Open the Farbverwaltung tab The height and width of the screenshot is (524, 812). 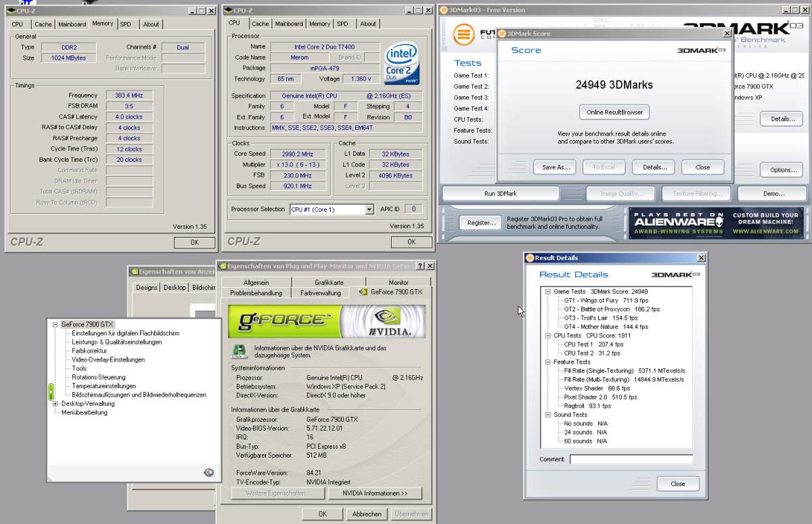(x=321, y=293)
